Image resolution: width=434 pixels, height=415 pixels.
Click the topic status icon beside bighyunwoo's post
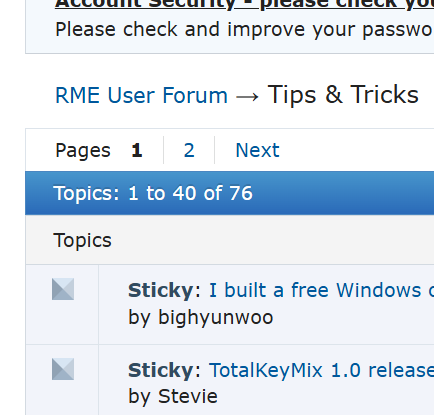point(63,289)
